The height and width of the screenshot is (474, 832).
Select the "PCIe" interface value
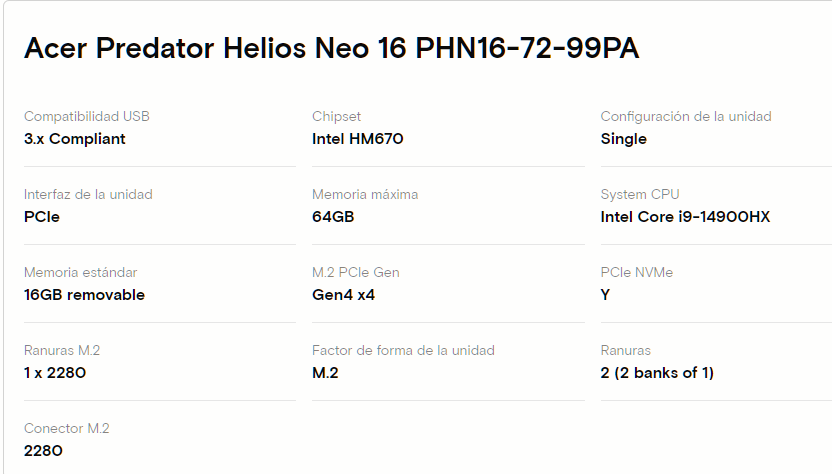point(42,217)
